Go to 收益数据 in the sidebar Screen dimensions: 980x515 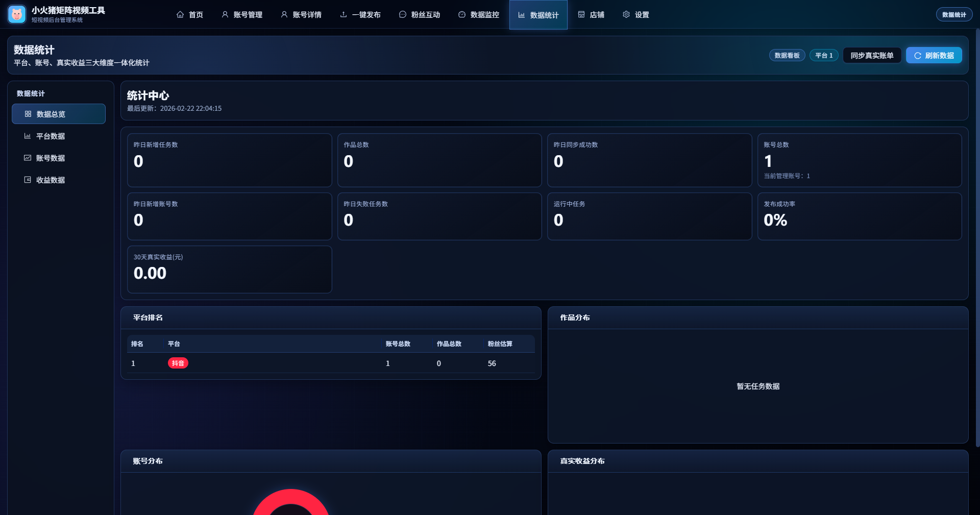point(51,180)
